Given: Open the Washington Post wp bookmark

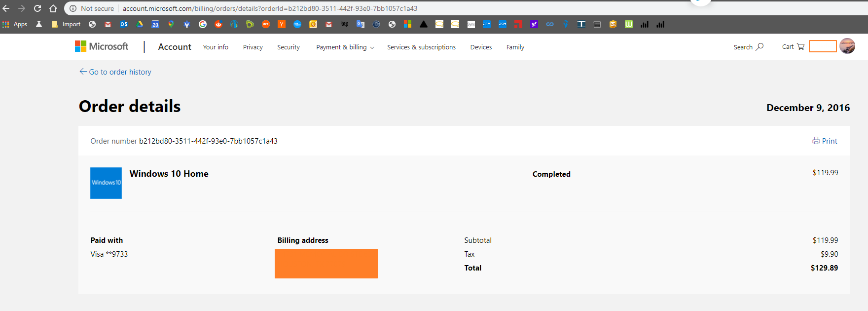Looking at the screenshot, I should [x=345, y=24].
